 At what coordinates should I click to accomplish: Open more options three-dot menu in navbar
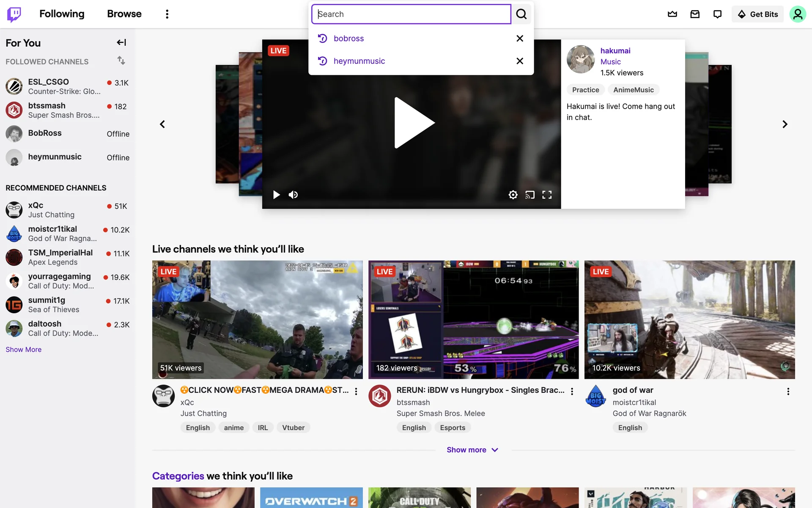pyautogui.click(x=167, y=14)
